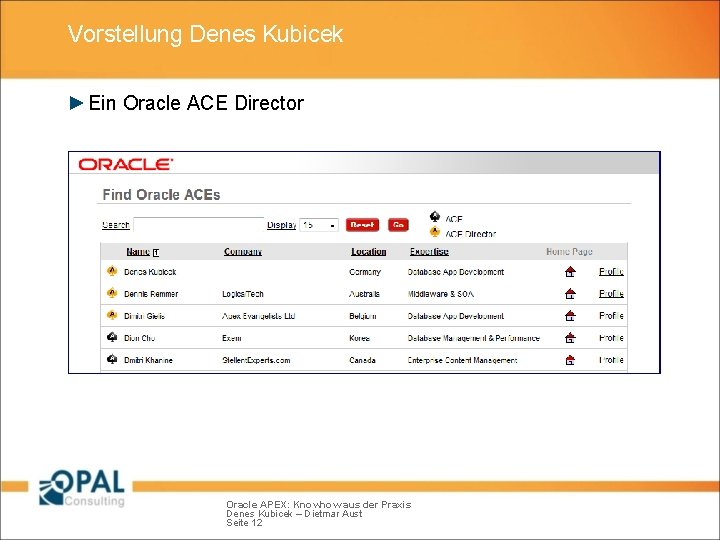720x540 pixels.
Task: Click the Search label link
Action: point(116,225)
